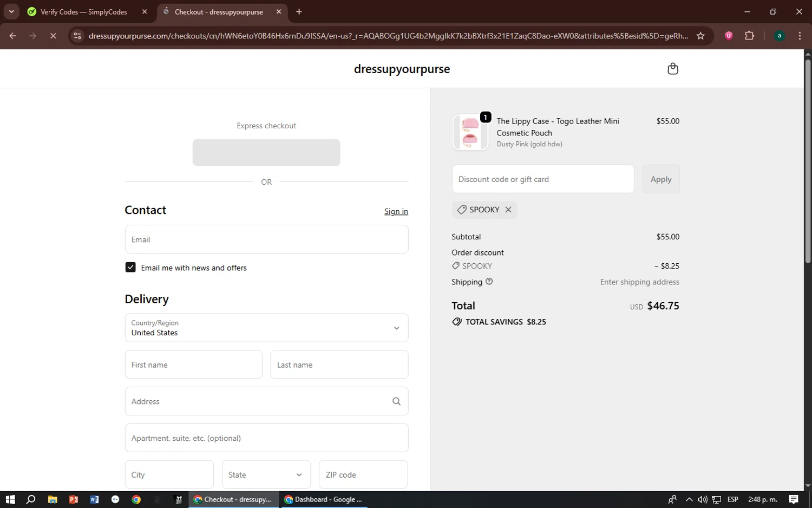This screenshot has height=508, width=812.
Task: Open a new browser tab
Action: coord(299,11)
